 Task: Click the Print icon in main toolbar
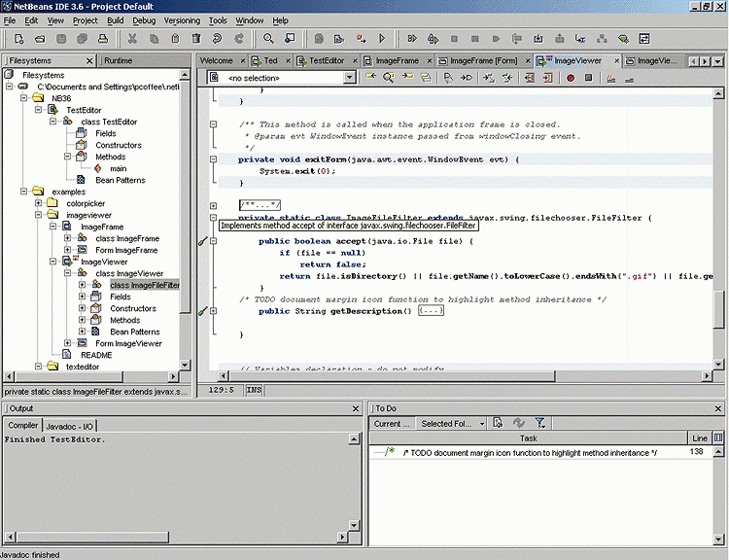(103, 39)
